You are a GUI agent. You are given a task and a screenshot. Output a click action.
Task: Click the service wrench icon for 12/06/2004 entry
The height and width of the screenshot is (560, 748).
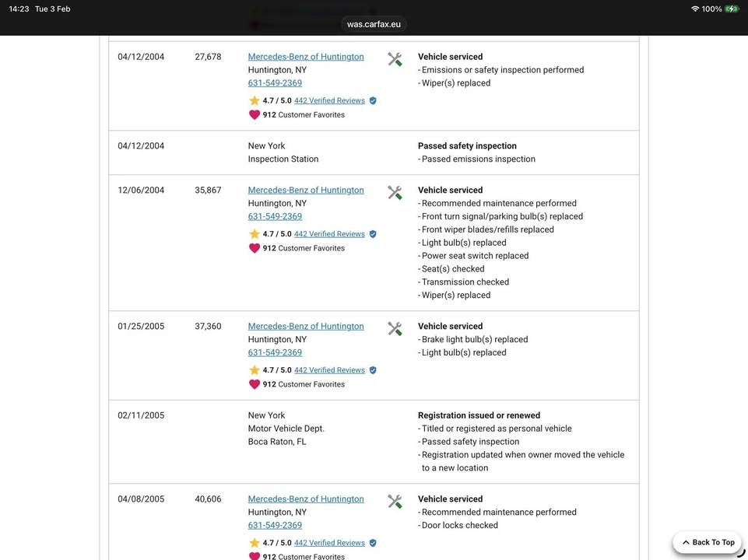coord(395,193)
